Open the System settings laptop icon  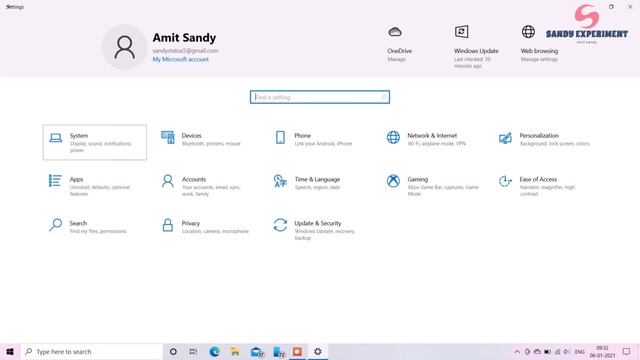[x=56, y=138]
